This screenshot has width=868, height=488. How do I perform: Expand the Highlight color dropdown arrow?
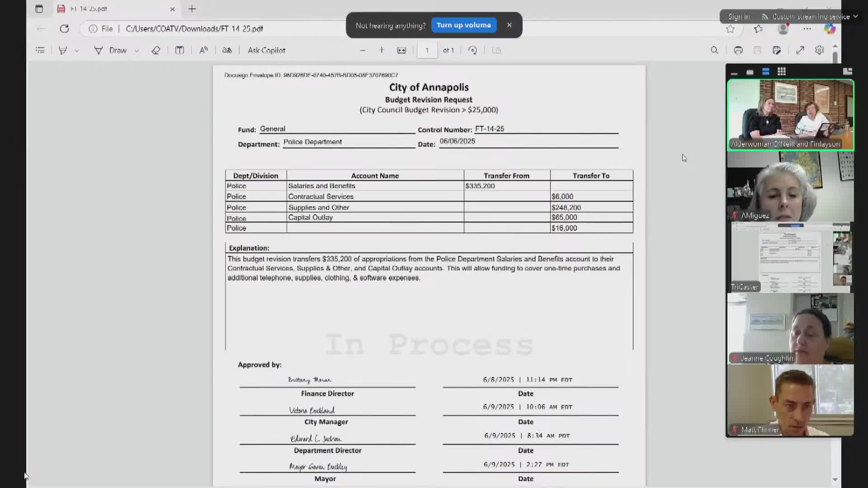click(x=77, y=51)
